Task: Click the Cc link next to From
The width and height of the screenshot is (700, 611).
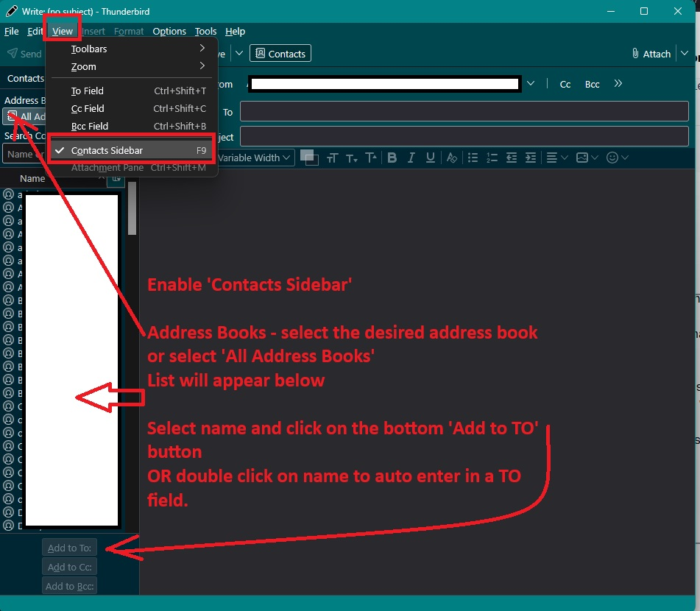Action: click(x=565, y=85)
